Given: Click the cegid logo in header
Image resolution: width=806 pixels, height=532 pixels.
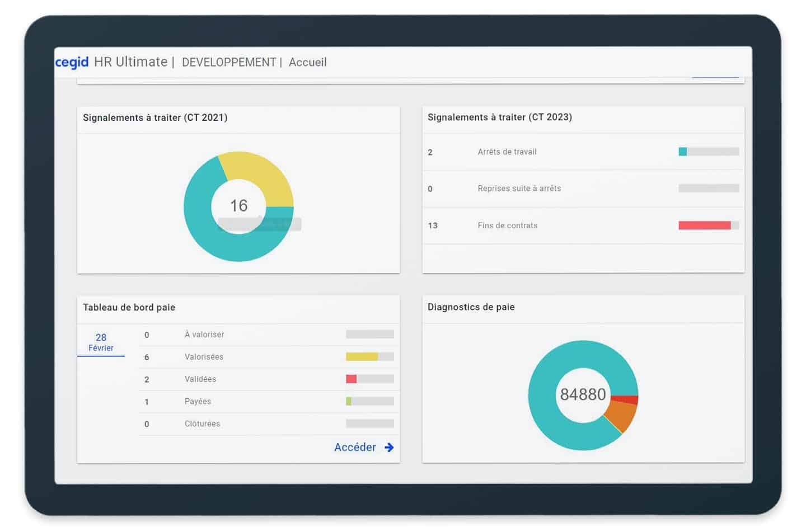Looking at the screenshot, I should [72, 62].
